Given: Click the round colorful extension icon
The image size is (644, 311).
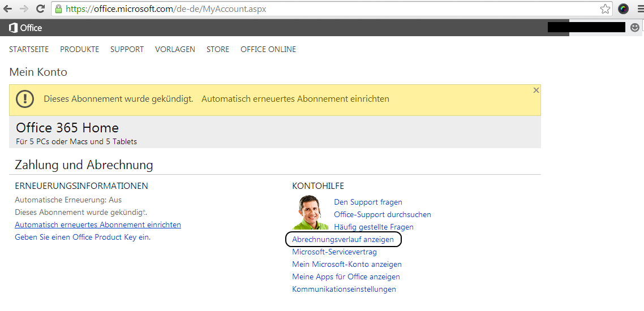Looking at the screenshot, I should point(624,8).
